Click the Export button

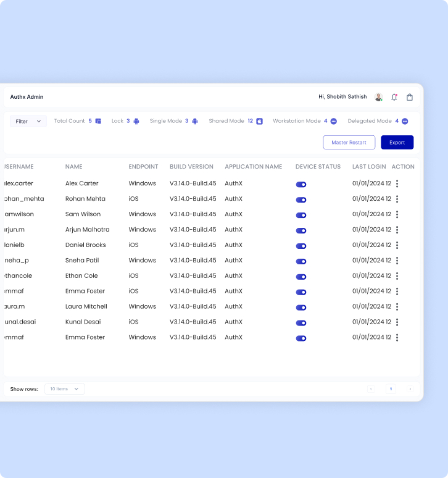[x=397, y=142]
